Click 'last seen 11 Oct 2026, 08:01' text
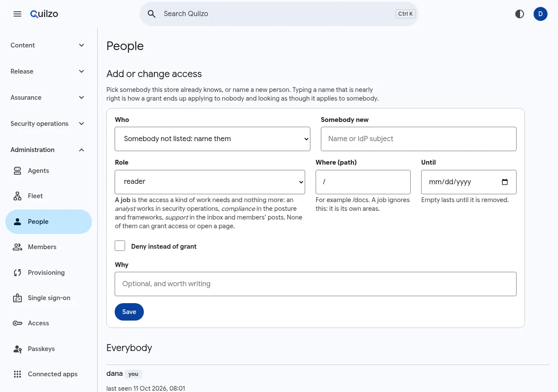 pyautogui.click(x=146, y=389)
